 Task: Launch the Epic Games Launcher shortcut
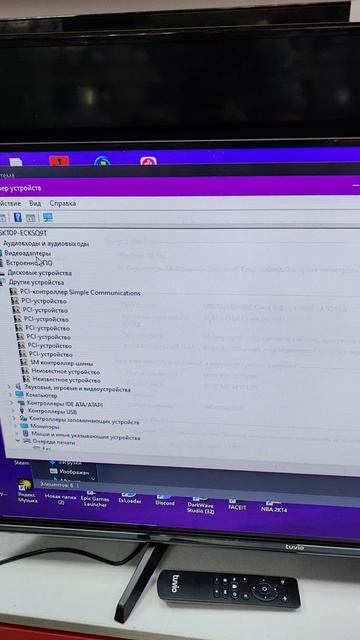(94, 498)
